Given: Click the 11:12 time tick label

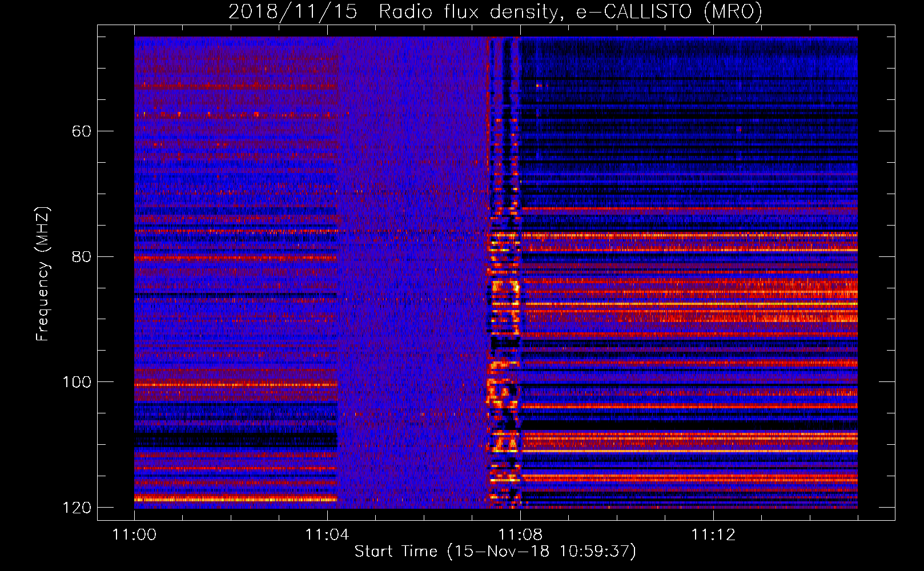Looking at the screenshot, I should 713,535.
